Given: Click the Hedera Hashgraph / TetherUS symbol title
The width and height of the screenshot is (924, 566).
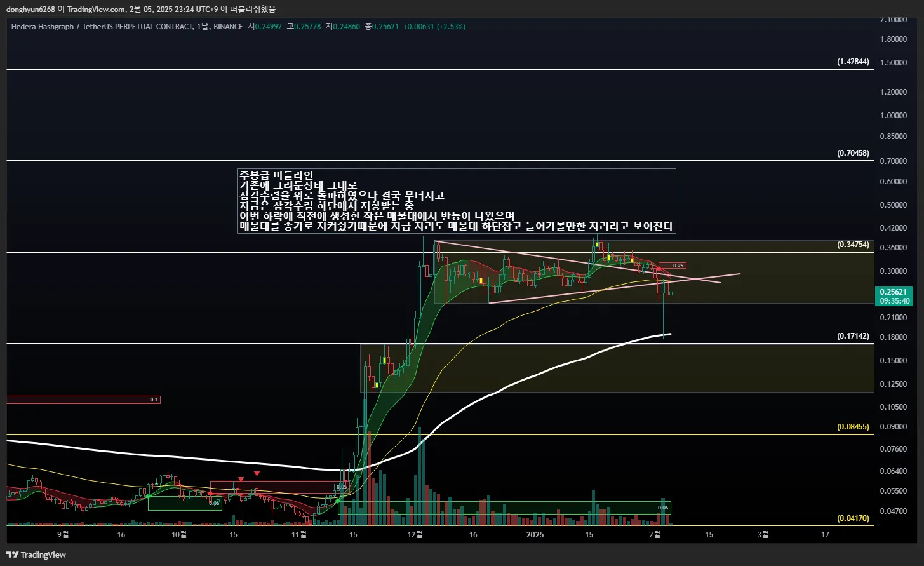Looking at the screenshot, I should [x=102, y=27].
